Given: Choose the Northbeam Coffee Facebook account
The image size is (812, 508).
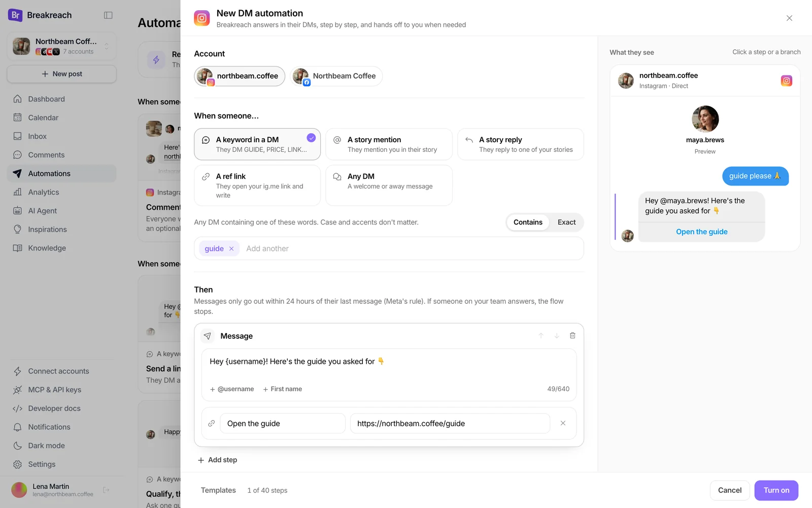Looking at the screenshot, I should tap(336, 76).
